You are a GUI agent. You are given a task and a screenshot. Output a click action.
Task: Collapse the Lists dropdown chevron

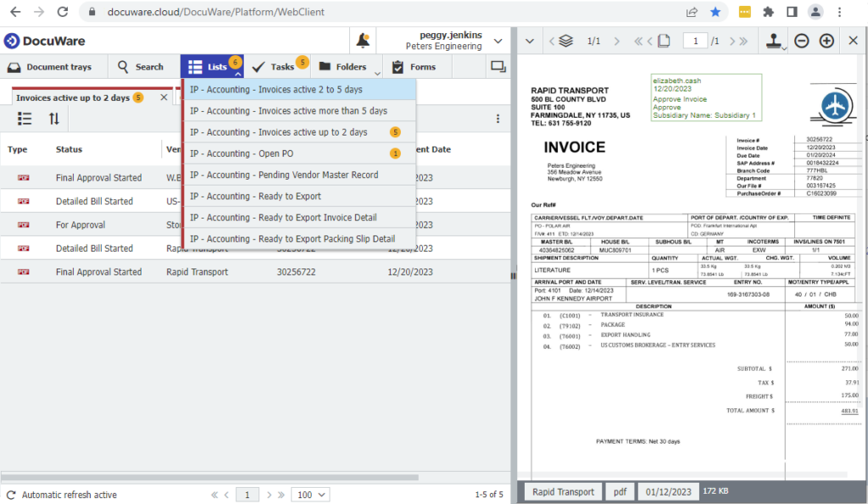tap(238, 74)
